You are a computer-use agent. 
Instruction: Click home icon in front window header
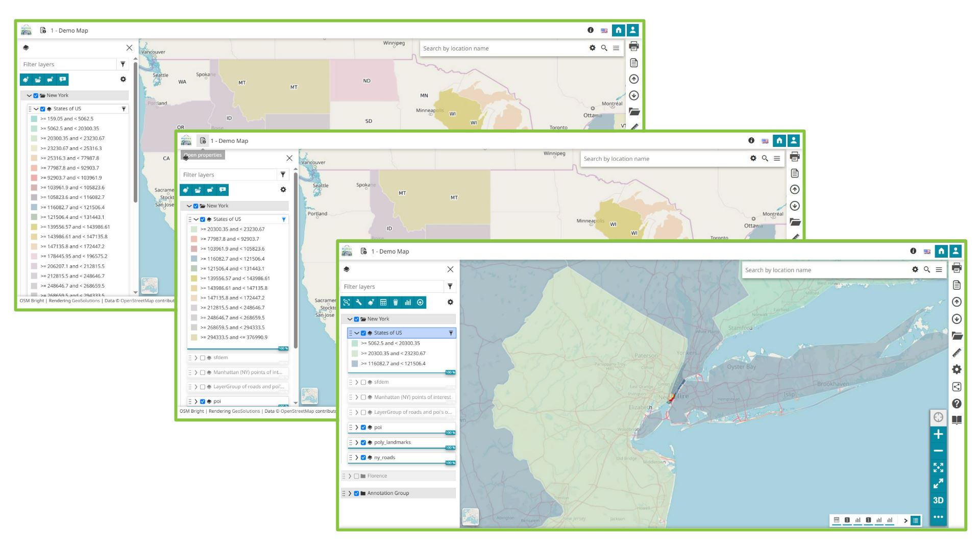click(x=941, y=251)
